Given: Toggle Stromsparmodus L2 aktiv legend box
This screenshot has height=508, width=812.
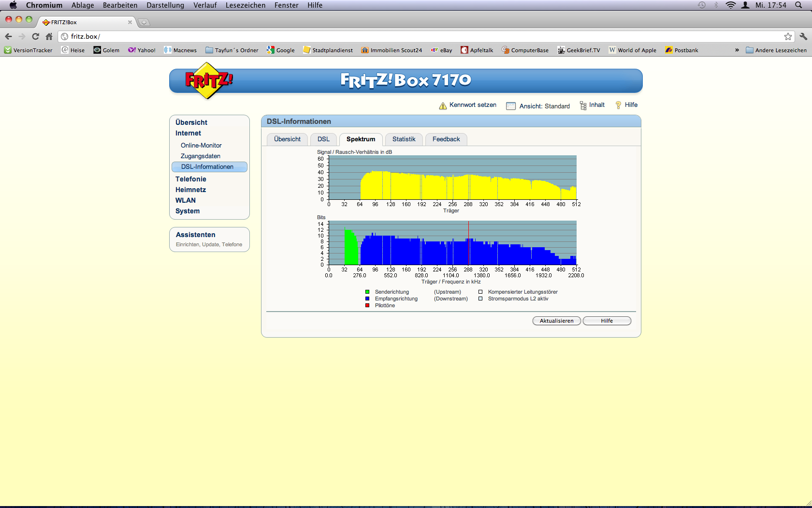Looking at the screenshot, I should tap(480, 299).
